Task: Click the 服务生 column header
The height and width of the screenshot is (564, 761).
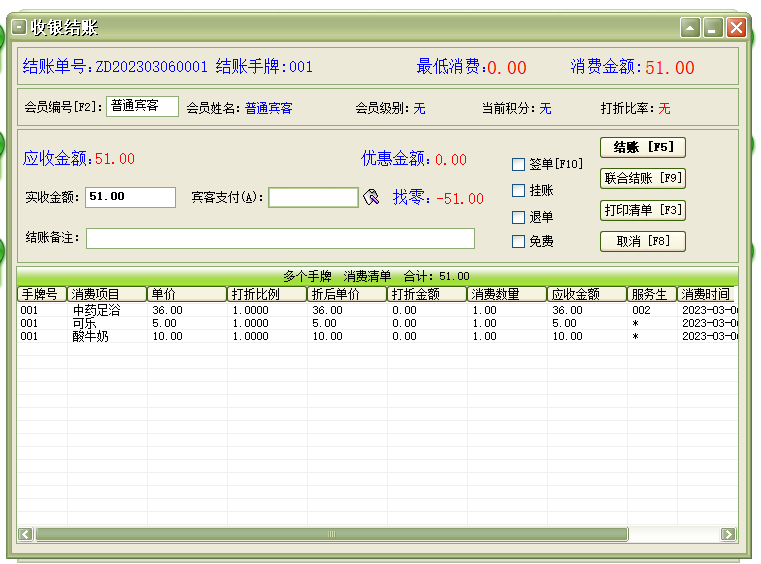Action: point(652,294)
